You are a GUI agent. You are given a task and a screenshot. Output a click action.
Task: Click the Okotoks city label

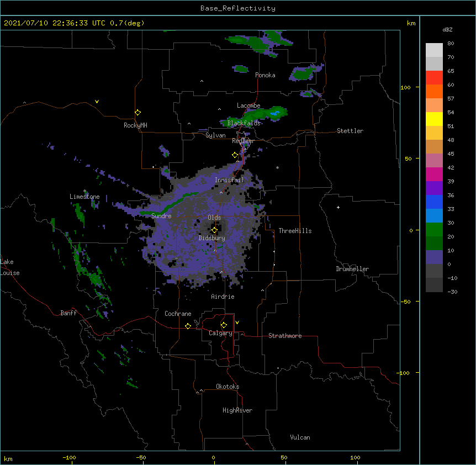click(x=228, y=387)
